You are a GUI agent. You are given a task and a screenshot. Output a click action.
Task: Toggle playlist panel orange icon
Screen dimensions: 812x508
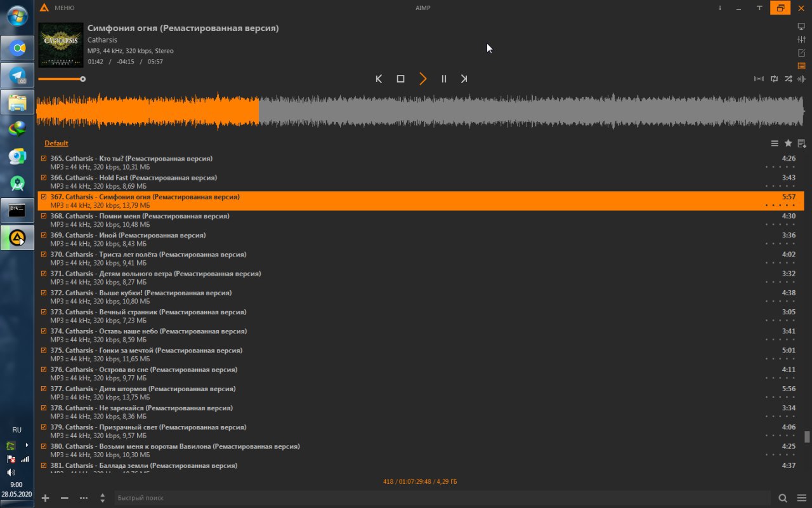(801, 66)
